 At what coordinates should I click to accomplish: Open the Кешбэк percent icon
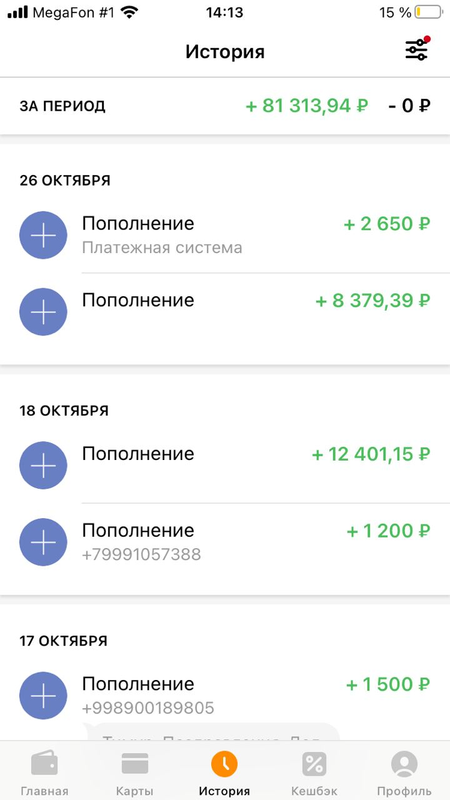pos(314,764)
